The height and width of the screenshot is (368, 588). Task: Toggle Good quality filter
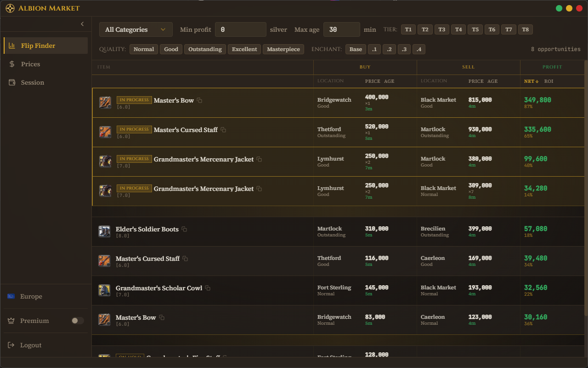[171, 49]
